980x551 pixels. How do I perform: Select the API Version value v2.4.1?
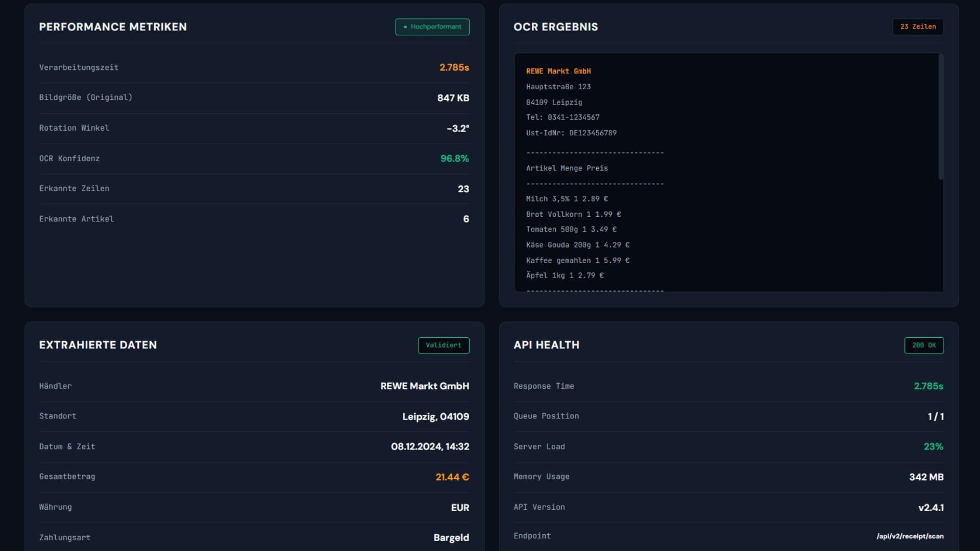[931, 508]
